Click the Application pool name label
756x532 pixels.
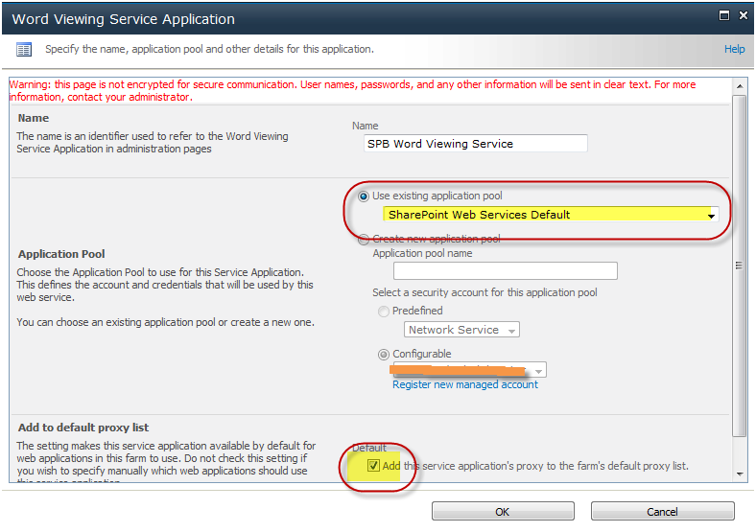point(422,253)
